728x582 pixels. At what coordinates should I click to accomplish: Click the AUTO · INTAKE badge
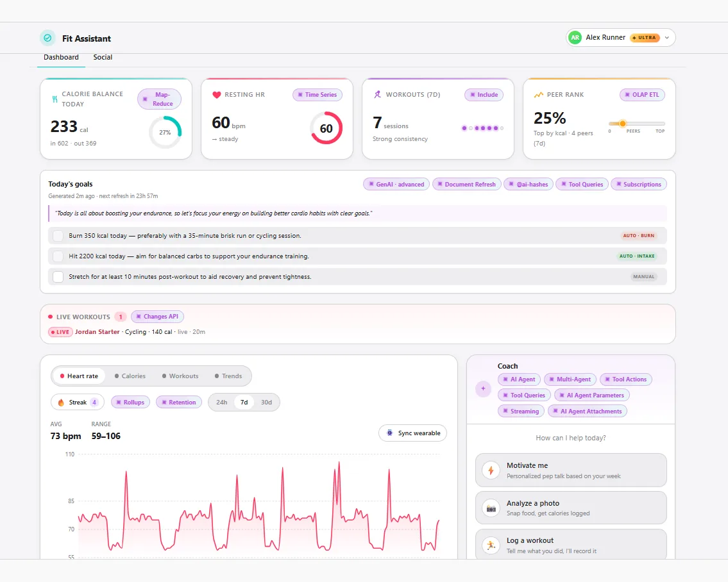(x=637, y=256)
